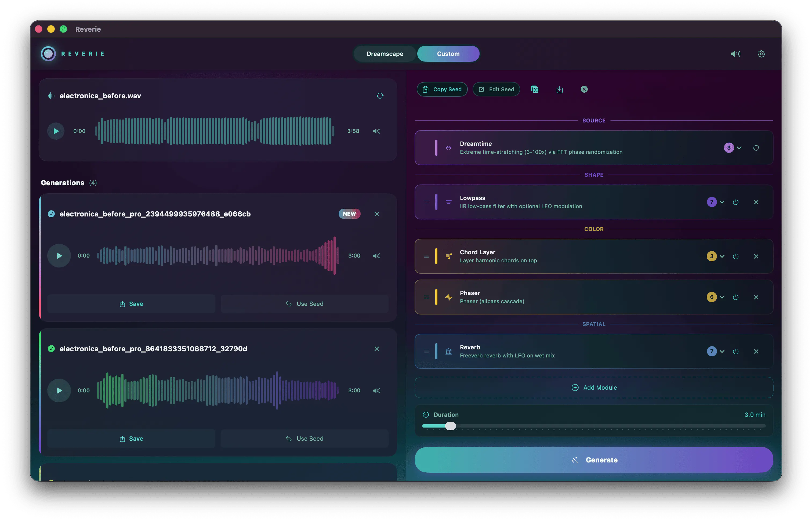Click Add Module
The image size is (812, 521).
coord(593,387)
